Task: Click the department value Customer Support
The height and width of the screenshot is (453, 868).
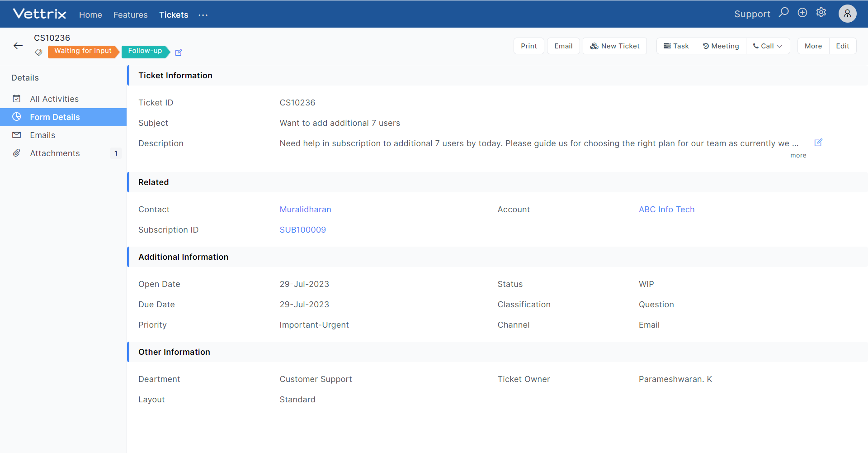Action: (316, 379)
